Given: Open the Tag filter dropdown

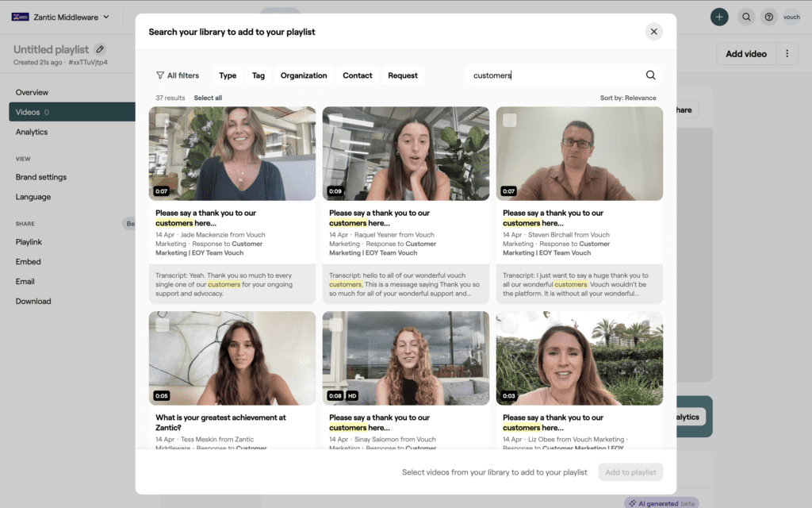Looking at the screenshot, I should tap(259, 75).
